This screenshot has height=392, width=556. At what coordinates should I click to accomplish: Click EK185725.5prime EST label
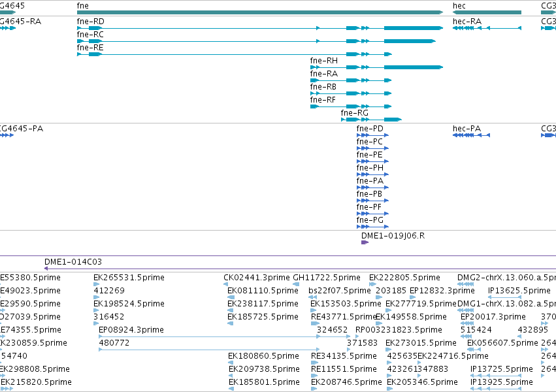click(263, 317)
